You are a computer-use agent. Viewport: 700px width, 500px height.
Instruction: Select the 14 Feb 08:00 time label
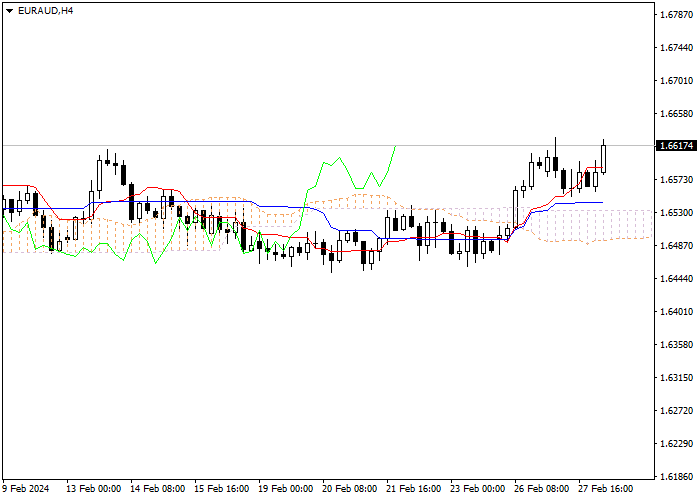tap(158, 489)
